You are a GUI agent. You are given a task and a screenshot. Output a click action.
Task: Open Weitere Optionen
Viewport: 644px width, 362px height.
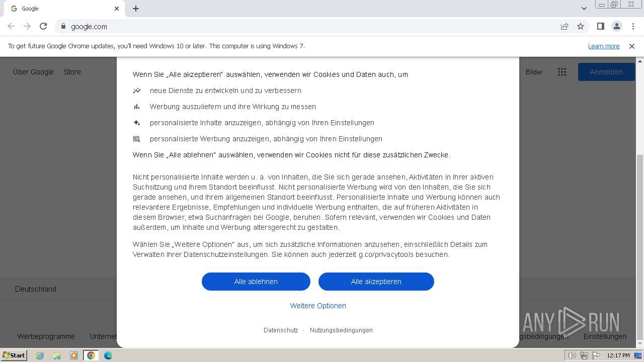pyautogui.click(x=318, y=306)
